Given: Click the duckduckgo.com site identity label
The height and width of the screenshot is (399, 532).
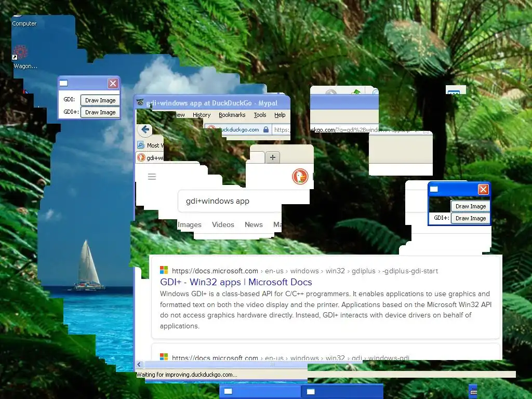Looking at the screenshot, I should click(239, 129).
